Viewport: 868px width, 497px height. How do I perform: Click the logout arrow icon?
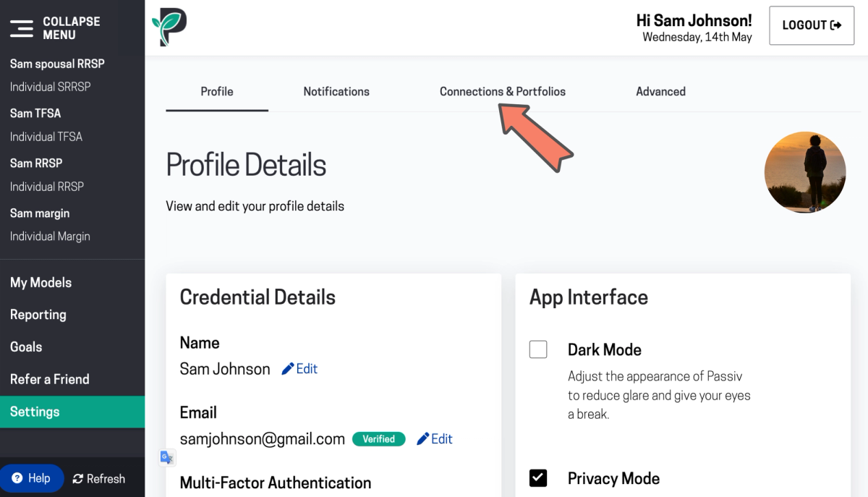tap(838, 24)
